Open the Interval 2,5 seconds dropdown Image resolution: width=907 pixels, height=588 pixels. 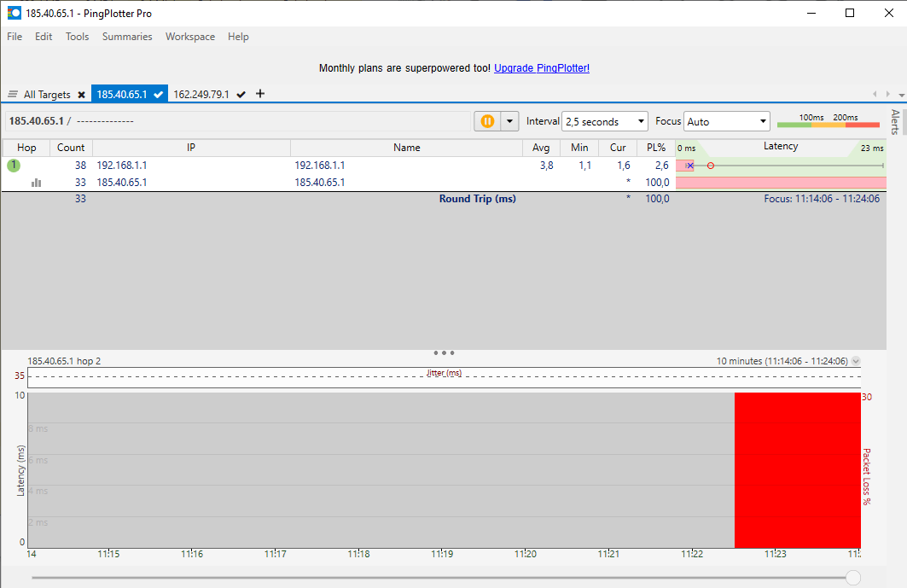pos(604,121)
